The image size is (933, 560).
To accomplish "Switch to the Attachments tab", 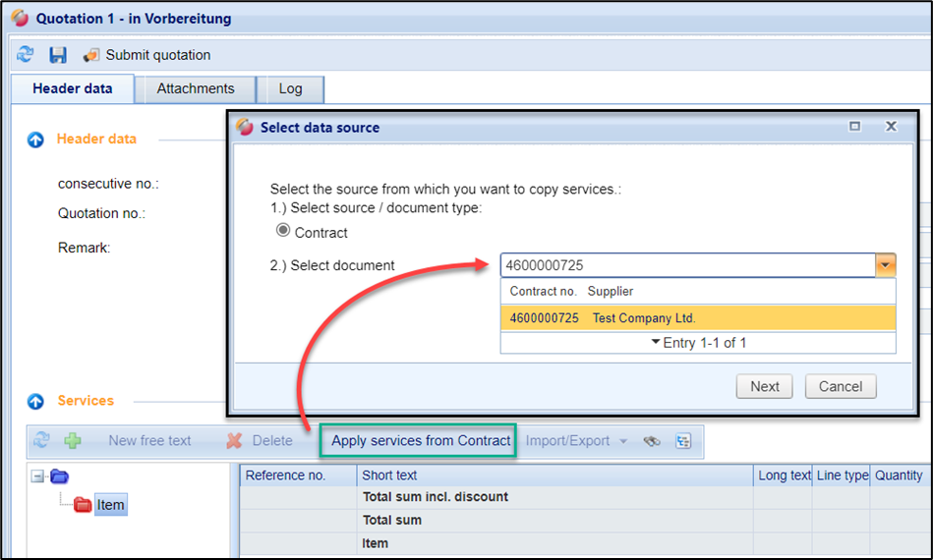I will pyautogui.click(x=196, y=88).
